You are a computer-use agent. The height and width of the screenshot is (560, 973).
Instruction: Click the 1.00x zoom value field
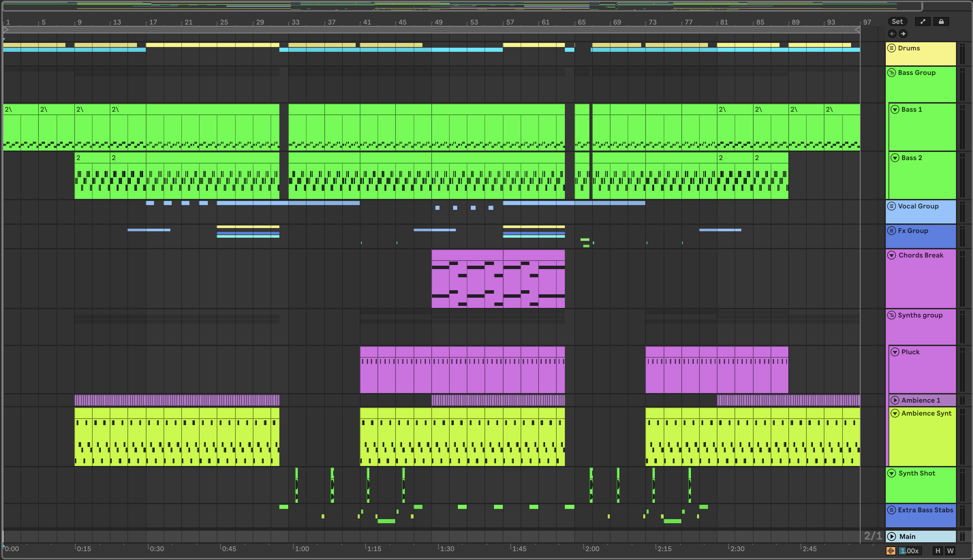(x=910, y=551)
